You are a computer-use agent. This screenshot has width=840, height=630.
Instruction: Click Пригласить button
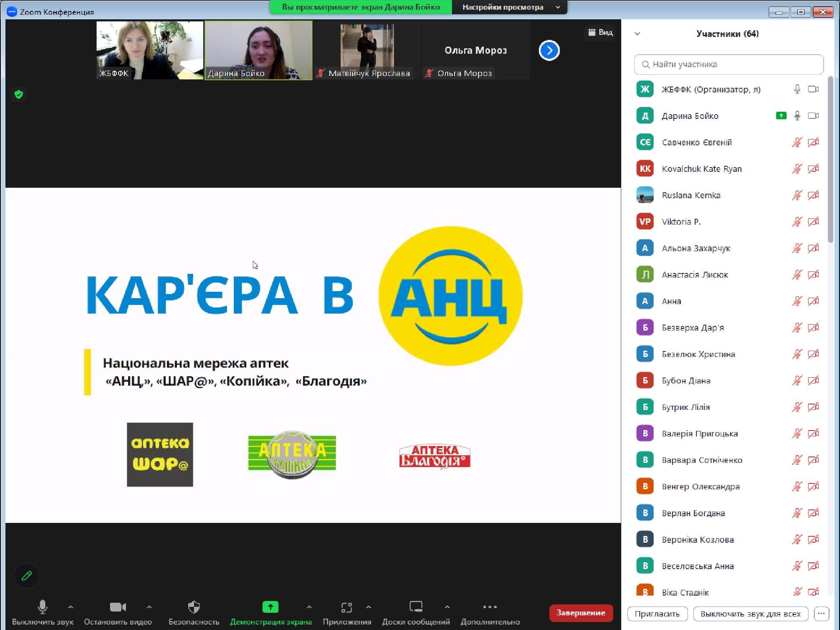point(657,614)
